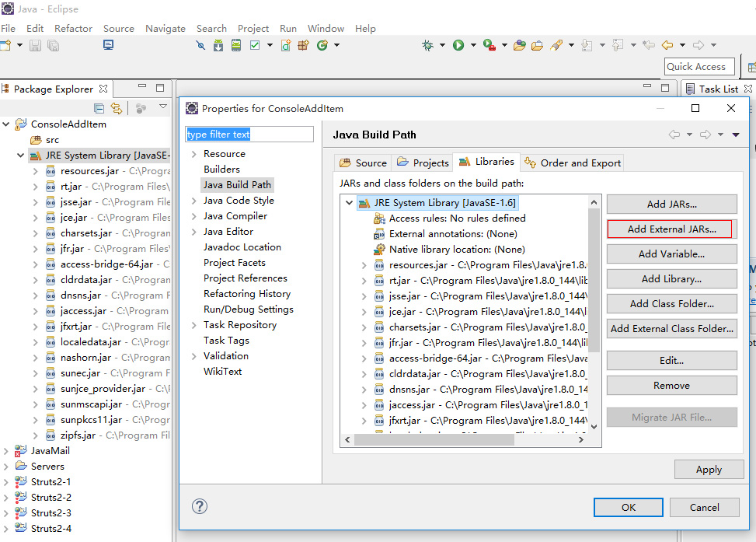Open the Project menu
Screen dimensions: 756x542
pos(253,29)
